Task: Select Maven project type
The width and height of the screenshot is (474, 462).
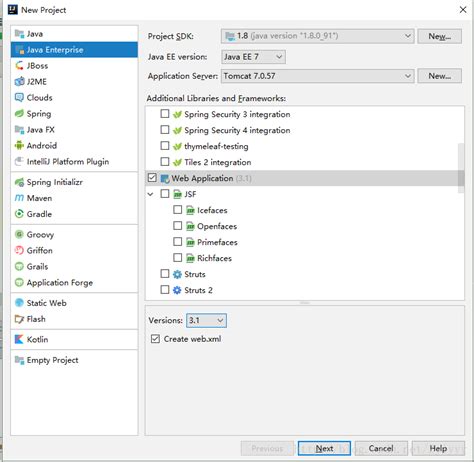Action: pyautogui.click(x=74, y=198)
